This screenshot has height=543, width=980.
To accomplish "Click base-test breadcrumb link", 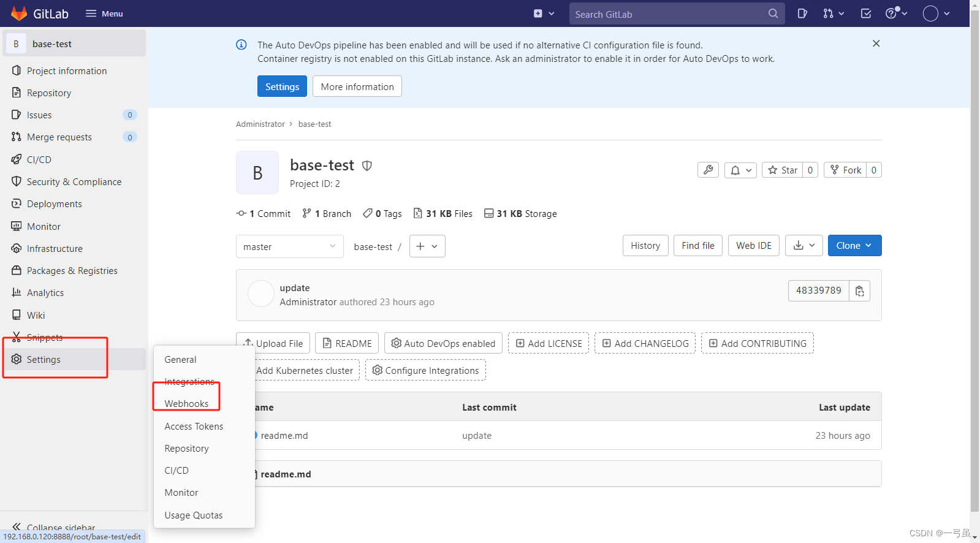I will 314,124.
